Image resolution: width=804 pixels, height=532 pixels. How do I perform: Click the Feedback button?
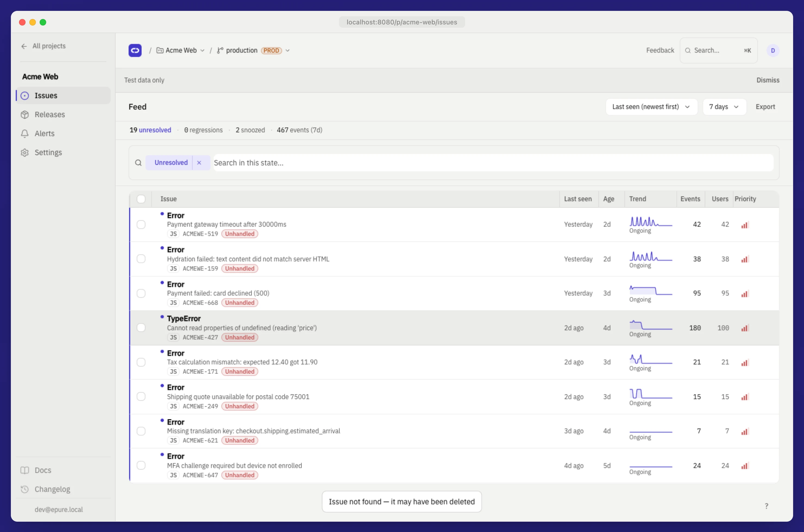[x=660, y=50]
